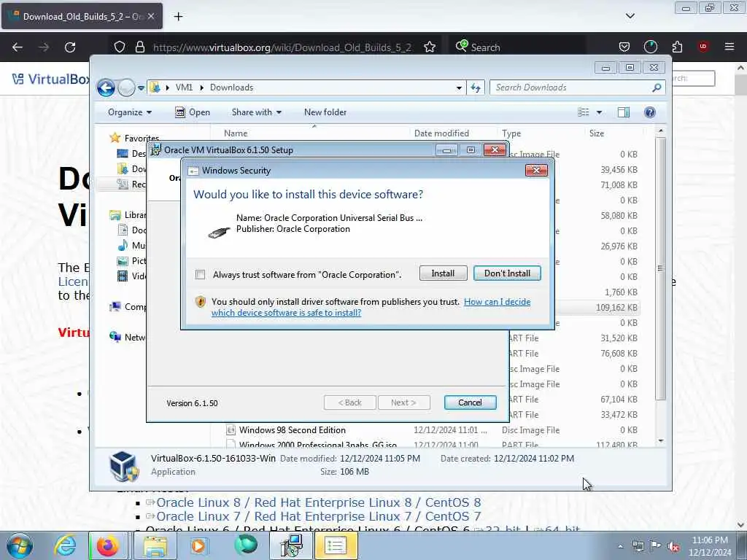The width and height of the screenshot is (747, 560).
Task: Close Download_Old_Builds_5_2 tab
Action: click(151, 16)
